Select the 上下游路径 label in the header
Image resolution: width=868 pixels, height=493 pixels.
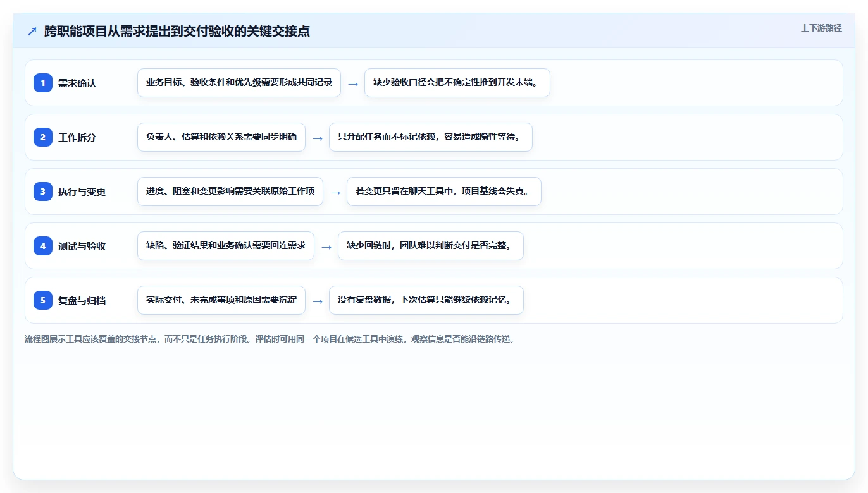click(x=821, y=28)
